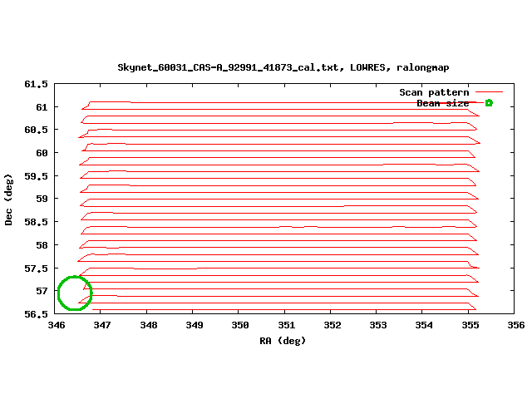Click the 61 Dec axis tick label
532x399 pixels.
[42, 107]
